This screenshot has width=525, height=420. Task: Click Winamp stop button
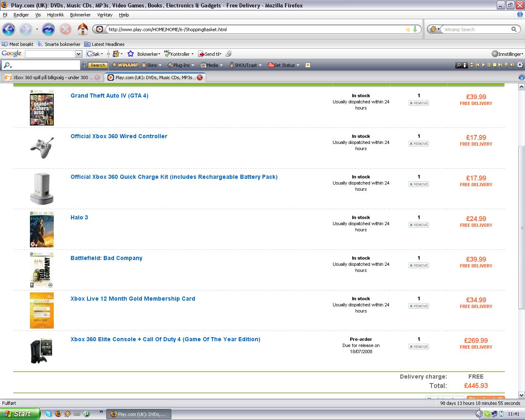point(495,65)
